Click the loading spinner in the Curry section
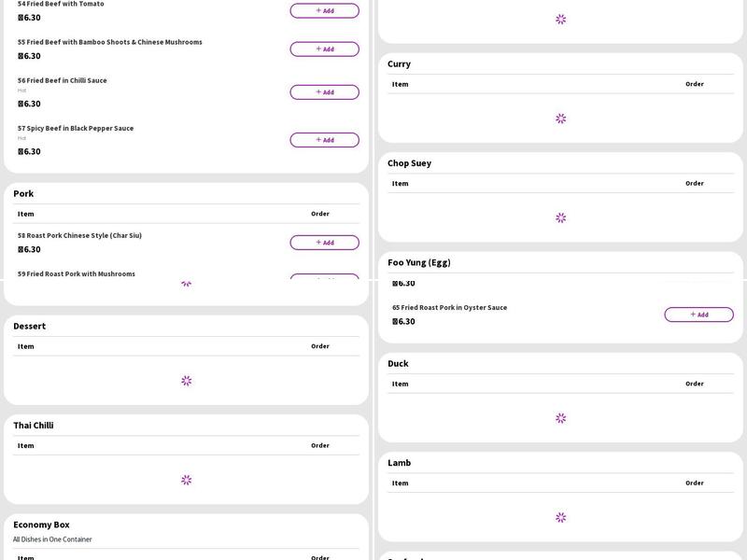The width and height of the screenshot is (747, 560). click(560, 119)
